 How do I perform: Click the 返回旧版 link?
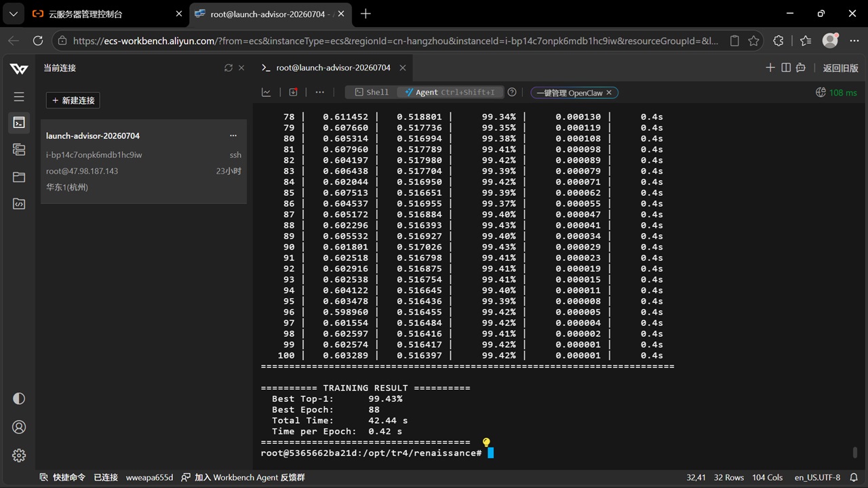point(840,68)
